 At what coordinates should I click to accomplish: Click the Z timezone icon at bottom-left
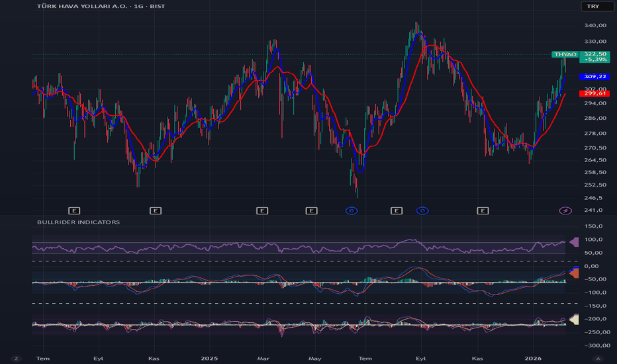pos(16,358)
